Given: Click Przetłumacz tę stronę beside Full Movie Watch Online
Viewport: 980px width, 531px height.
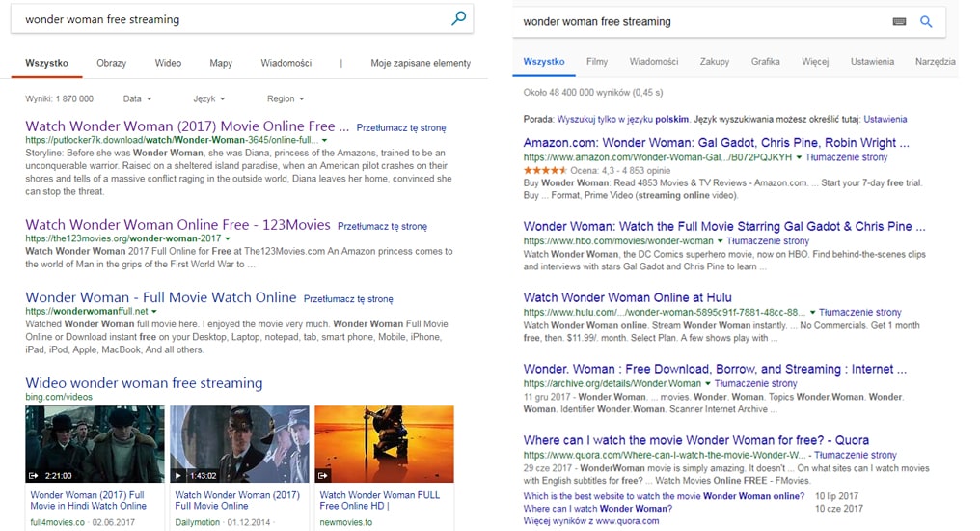Looking at the screenshot, I should pyautogui.click(x=348, y=299).
